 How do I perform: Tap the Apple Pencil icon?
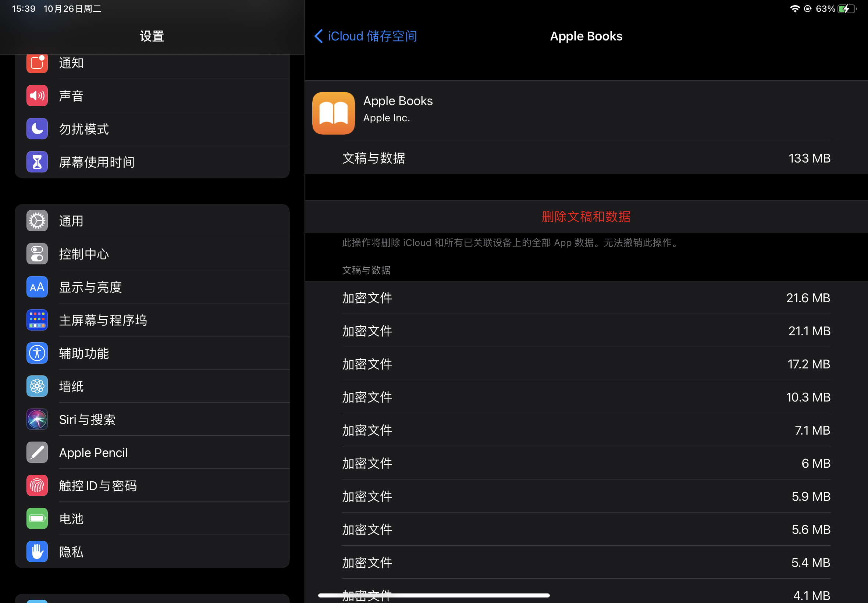[37, 452]
